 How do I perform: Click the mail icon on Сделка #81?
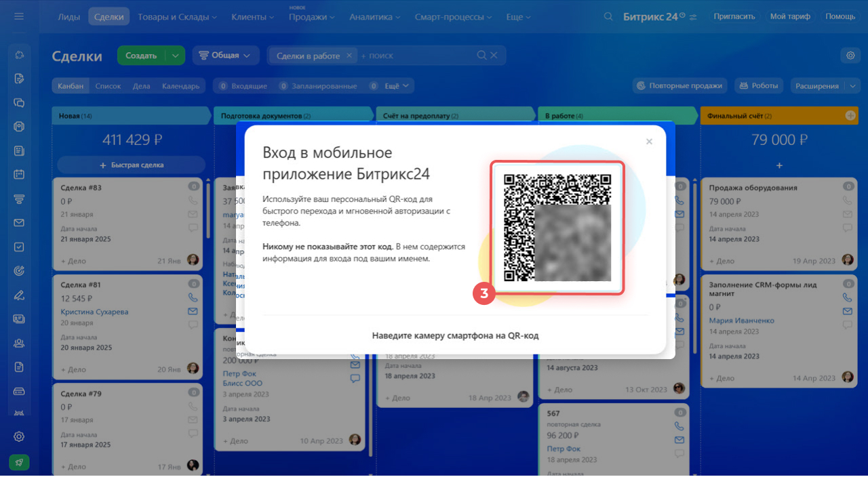[193, 311]
